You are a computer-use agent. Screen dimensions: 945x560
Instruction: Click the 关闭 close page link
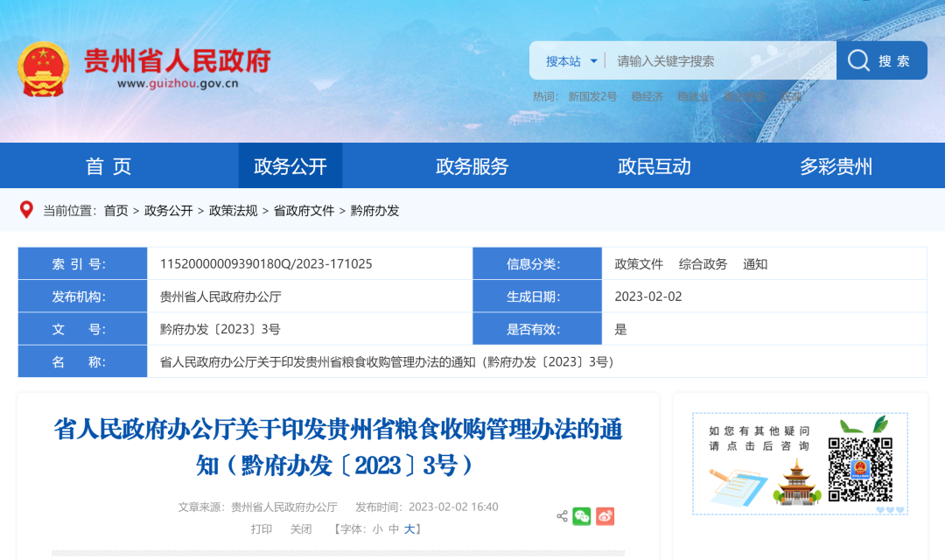click(301, 529)
